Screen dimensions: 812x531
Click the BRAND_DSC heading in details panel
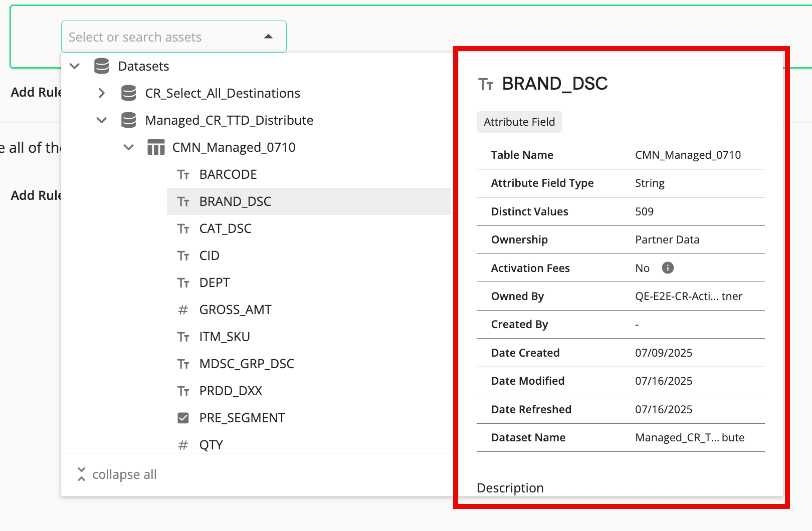[555, 84]
